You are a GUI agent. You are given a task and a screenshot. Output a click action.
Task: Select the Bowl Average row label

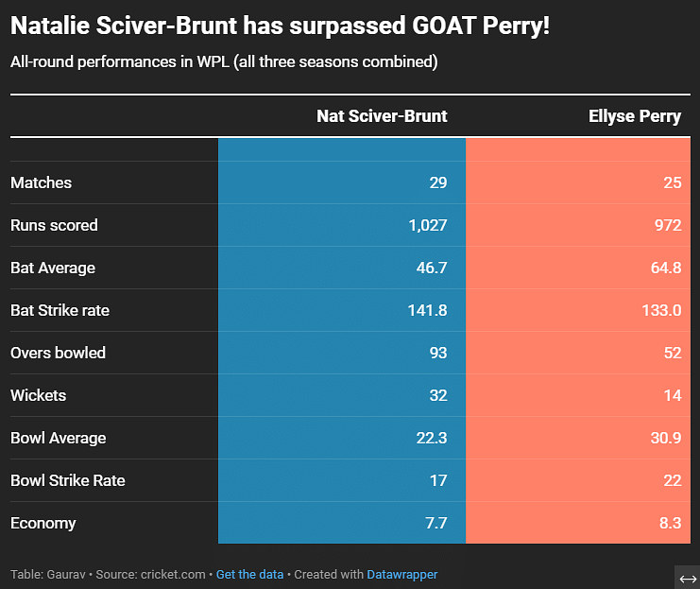point(58,438)
